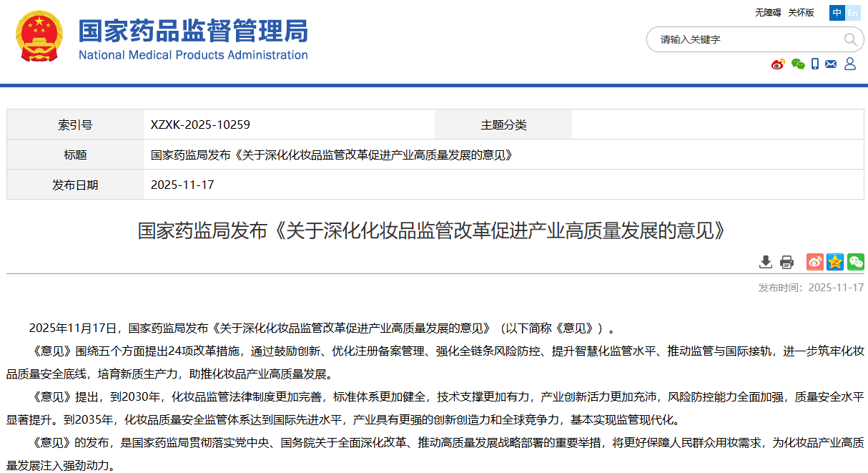Share article to Weibo red icon
This screenshot has height=473, width=868.
tap(815, 262)
